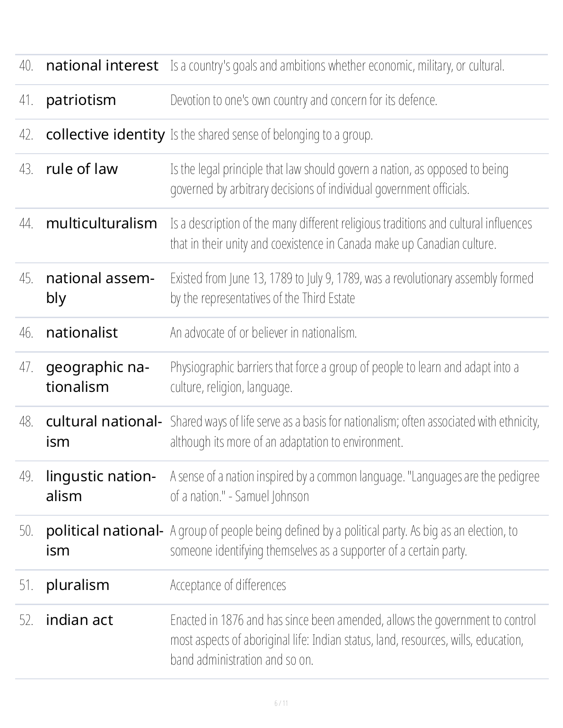Click the "Devotion to one's own country" definition
The height and width of the screenshot is (728, 563).
[x=303, y=100]
